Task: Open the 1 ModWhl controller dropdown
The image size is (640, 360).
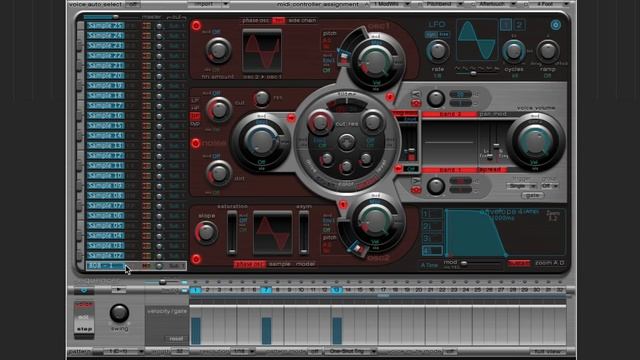Action: coord(390,4)
